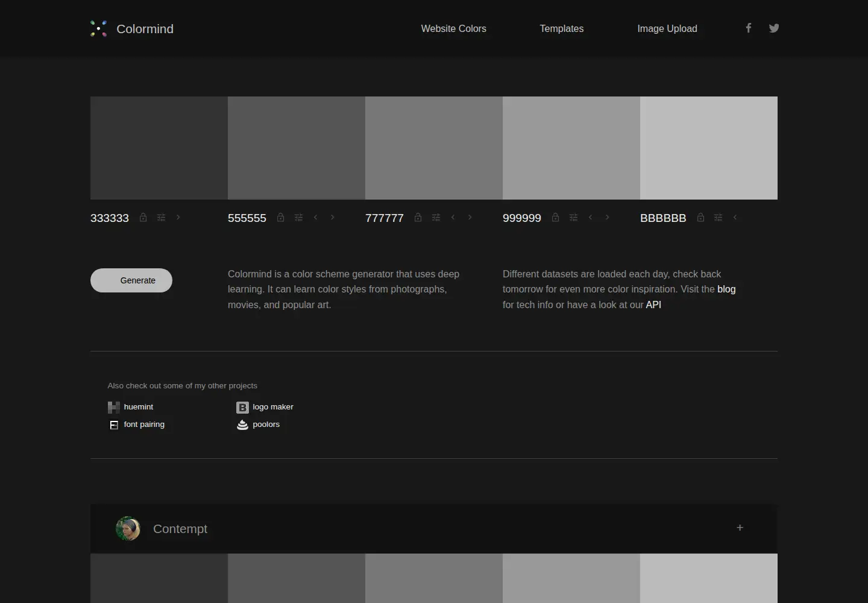Lock the 333333 color
Image resolution: width=868 pixels, height=603 pixels.
(143, 218)
